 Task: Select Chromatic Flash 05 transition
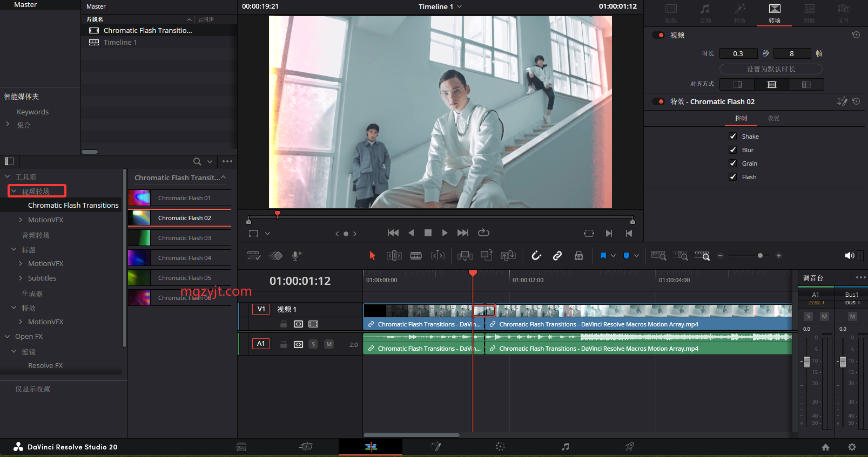click(179, 278)
